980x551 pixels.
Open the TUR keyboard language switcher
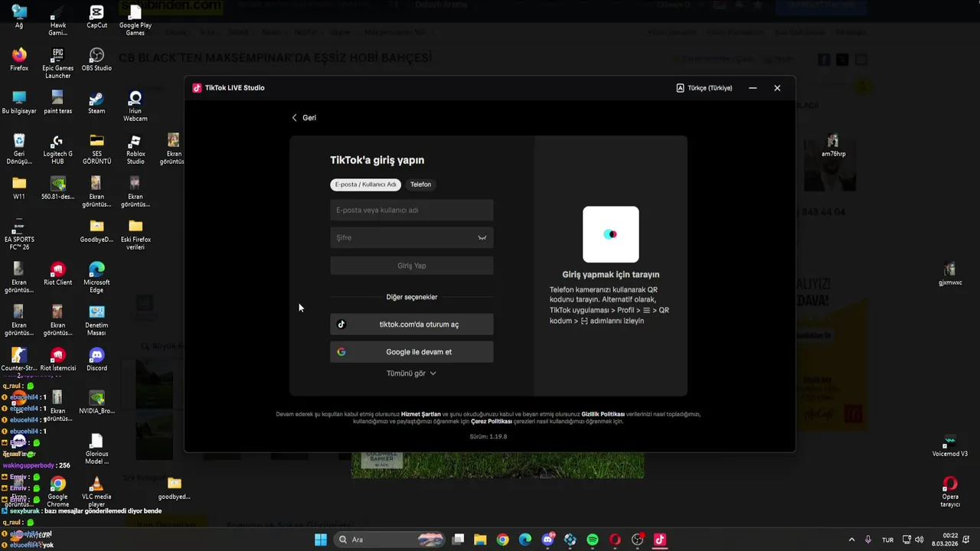[x=888, y=540]
